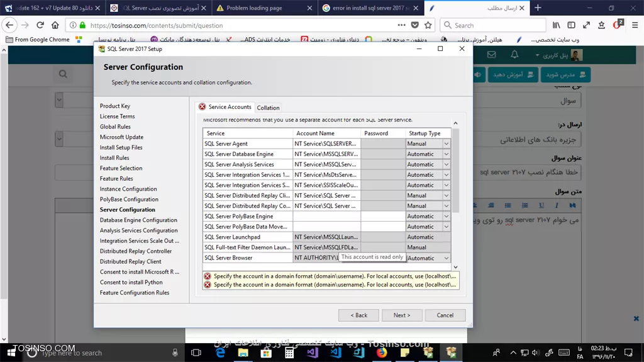Open notifications bell on Tosinso page
644x362 pixels.
click(x=514, y=55)
